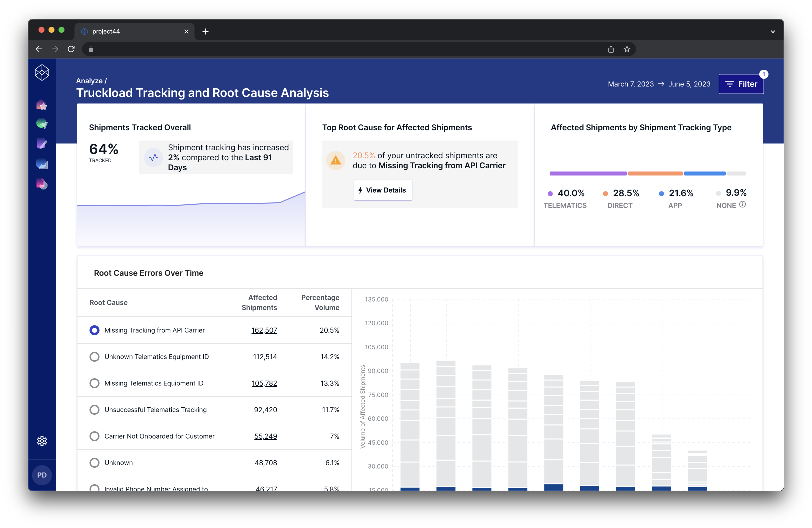This screenshot has height=528, width=812.
Task: Expand the browser window options chevron
Action: pos(773,31)
